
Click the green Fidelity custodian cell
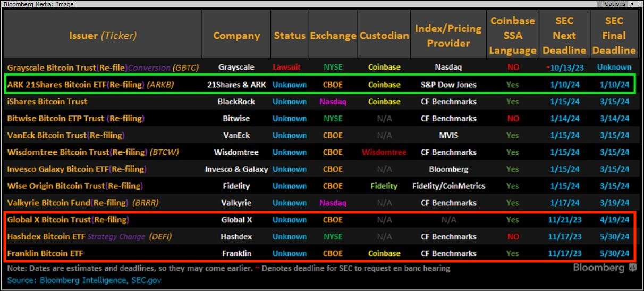click(x=384, y=186)
